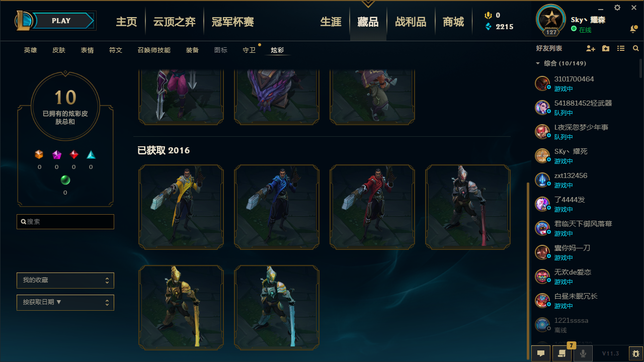Toggle the microphone mute button

pos(583,353)
